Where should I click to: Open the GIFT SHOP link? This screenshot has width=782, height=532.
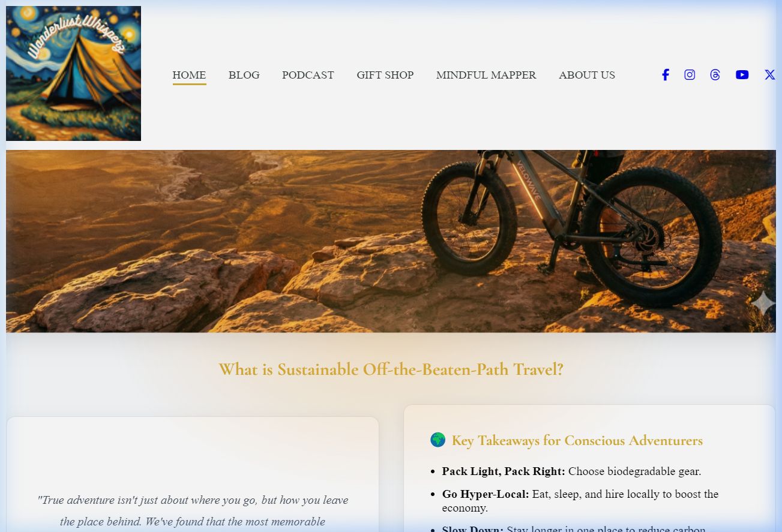coord(385,75)
